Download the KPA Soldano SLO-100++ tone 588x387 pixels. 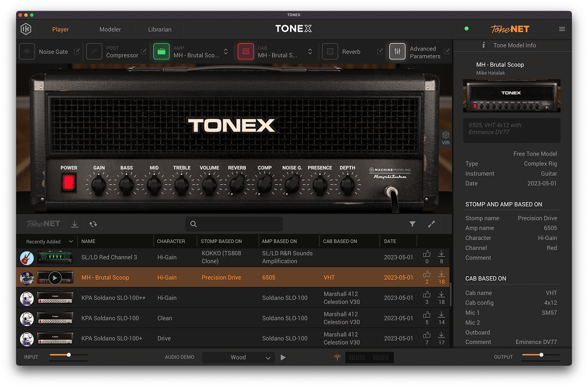[x=442, y=295]
